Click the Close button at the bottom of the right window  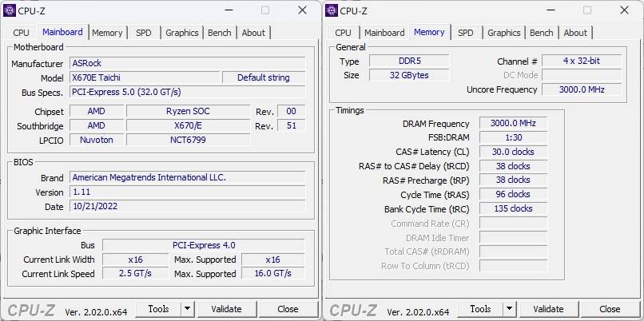coord(610,309)
